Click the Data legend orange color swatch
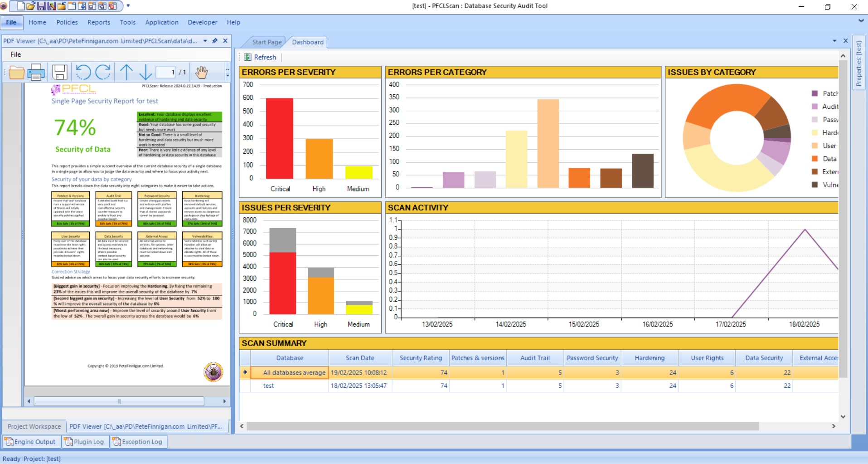 815,159
